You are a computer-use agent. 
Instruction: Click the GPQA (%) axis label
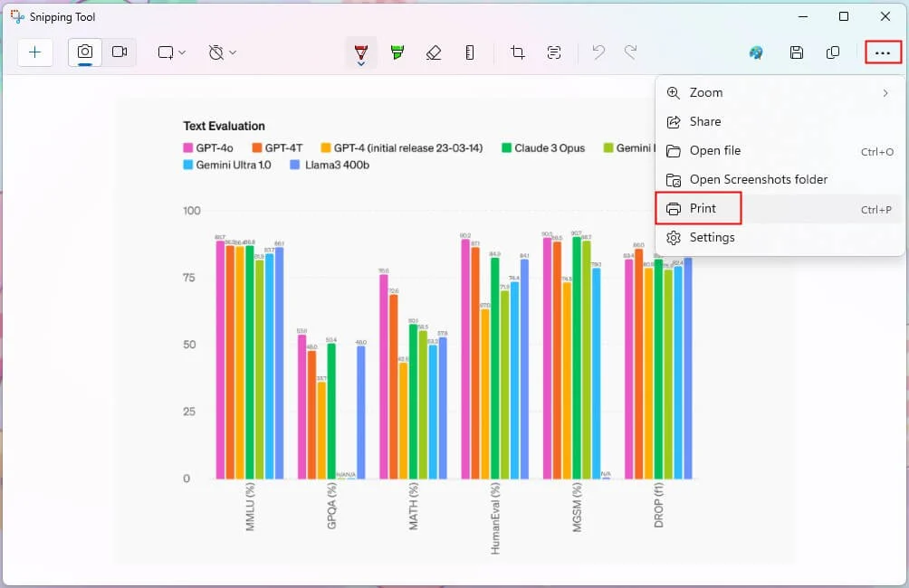point(331,507)
